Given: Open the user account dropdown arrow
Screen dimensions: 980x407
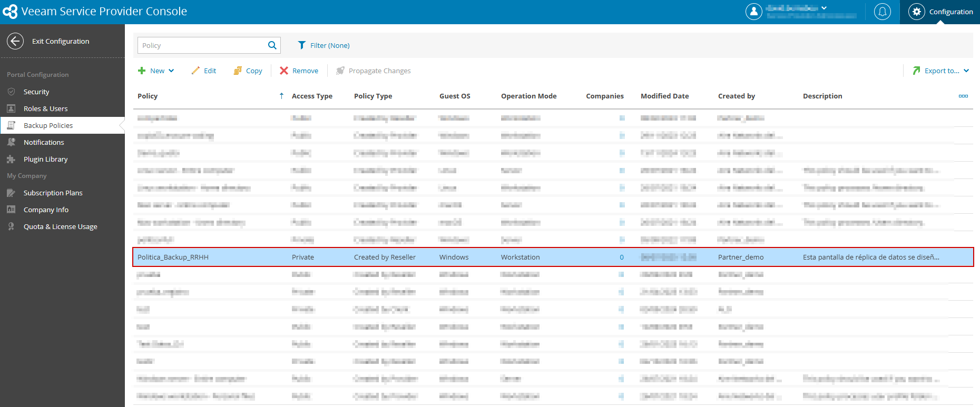Looking at the screenshot, I should point(824,8).
